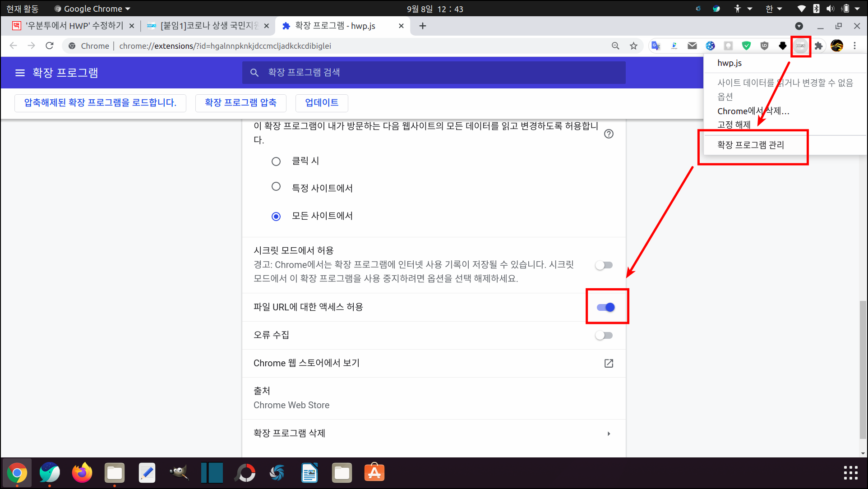Viewport: 868px width, 489px height.
Task: Open the Chrome three-dot menu
Action: pyautogui.click(x=854, y=46)
